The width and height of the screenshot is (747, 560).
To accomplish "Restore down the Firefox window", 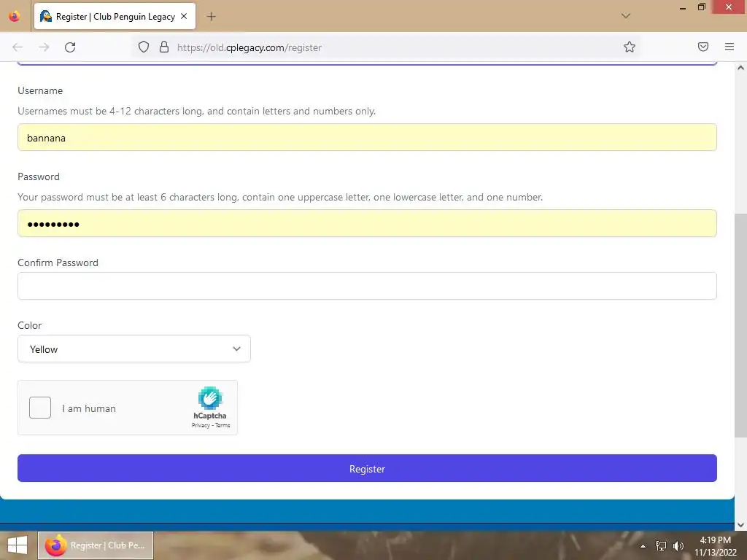I will click(x=702, y=7).
